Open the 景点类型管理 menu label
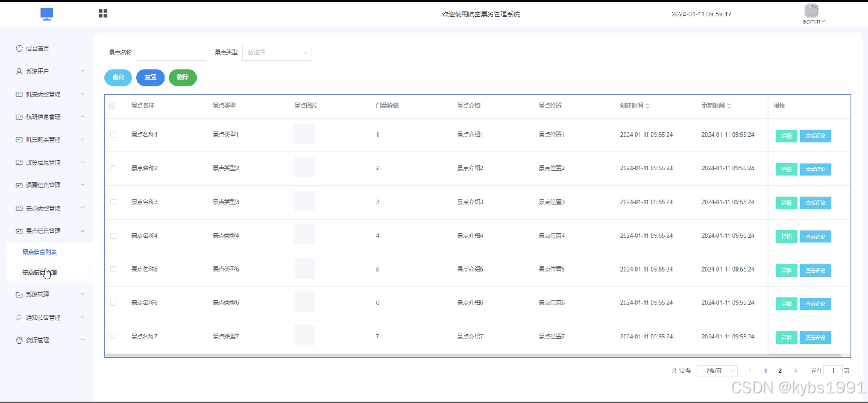The height and width of the screenshot is (403, 868). [x=43, y=208]
